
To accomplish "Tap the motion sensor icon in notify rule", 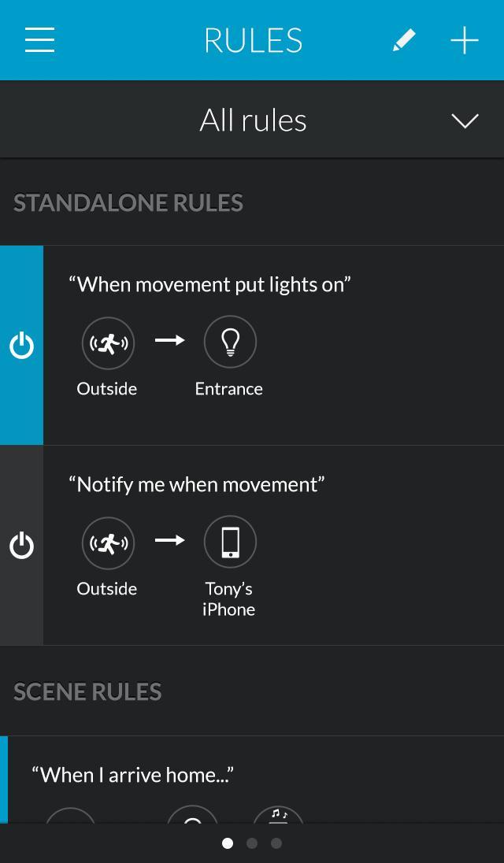I will [108, 543].
